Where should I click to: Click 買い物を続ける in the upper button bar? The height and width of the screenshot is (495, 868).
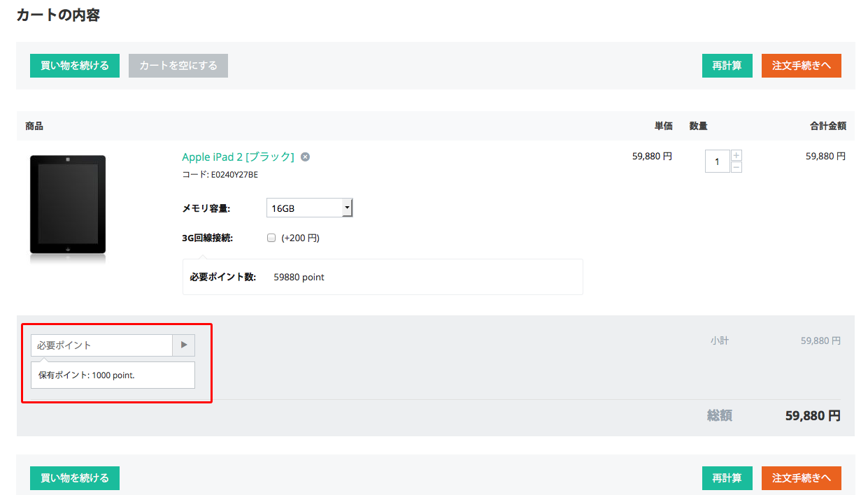pyautogui.click(x=75, y=66)
